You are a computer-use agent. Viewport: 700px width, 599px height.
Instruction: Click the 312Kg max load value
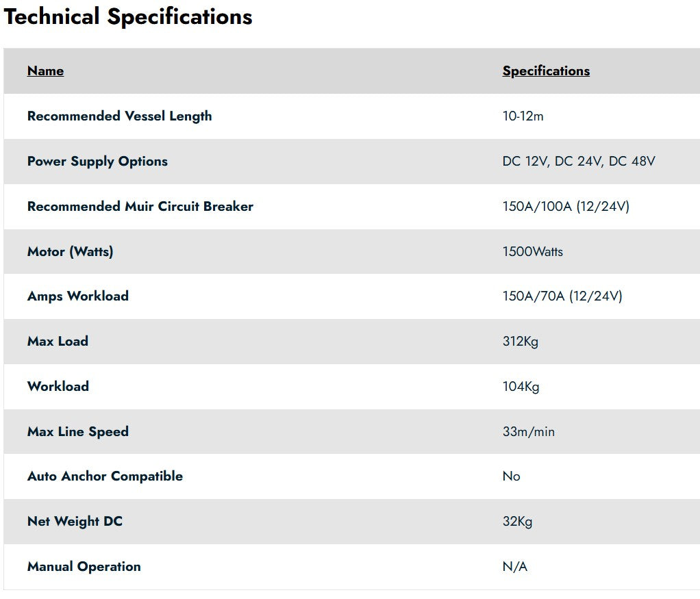(x=520, y=342)
